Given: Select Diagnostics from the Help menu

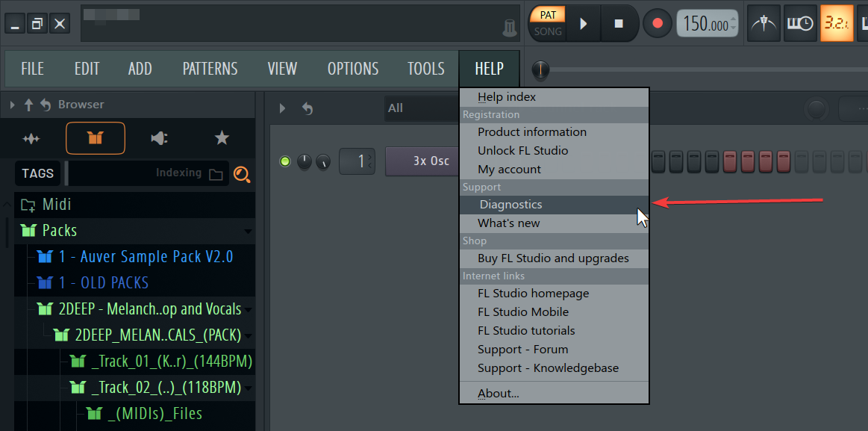Looking at the screenshot, I should [511, 204].
